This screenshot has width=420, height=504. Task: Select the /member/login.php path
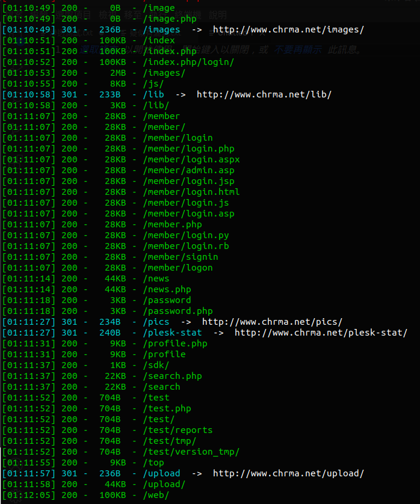pos(188,149)
